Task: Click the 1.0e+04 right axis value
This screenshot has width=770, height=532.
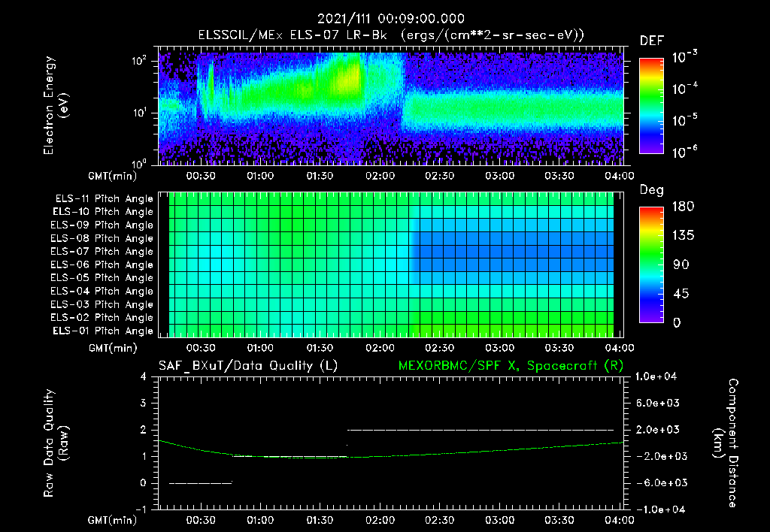Action: point(656,376)
